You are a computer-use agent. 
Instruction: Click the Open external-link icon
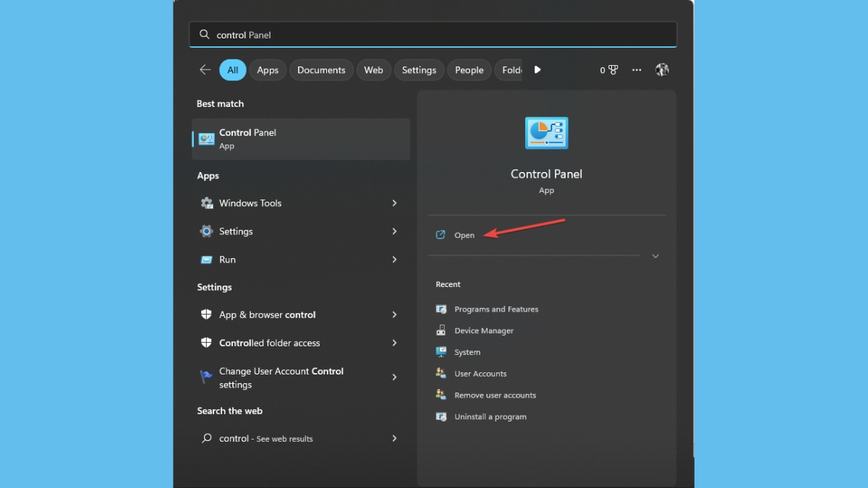[x=441, y=235]
